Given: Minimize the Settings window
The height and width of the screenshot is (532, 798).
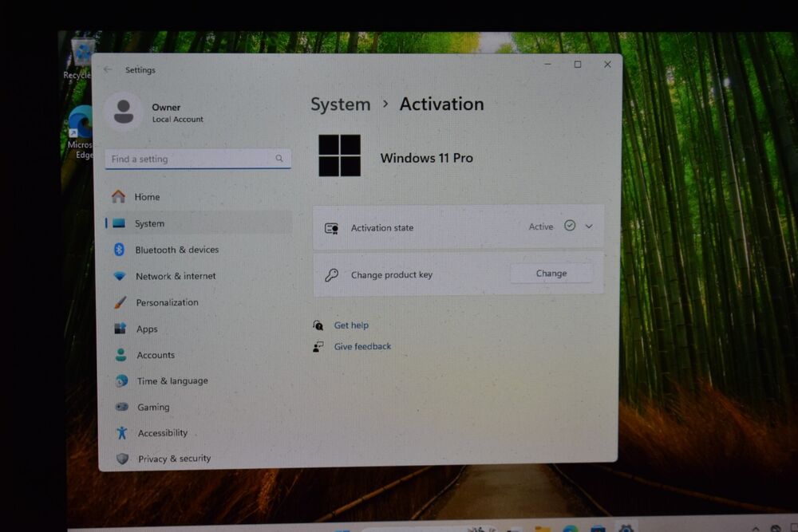Looking at the screenshot, I should (x=547, y=64).
